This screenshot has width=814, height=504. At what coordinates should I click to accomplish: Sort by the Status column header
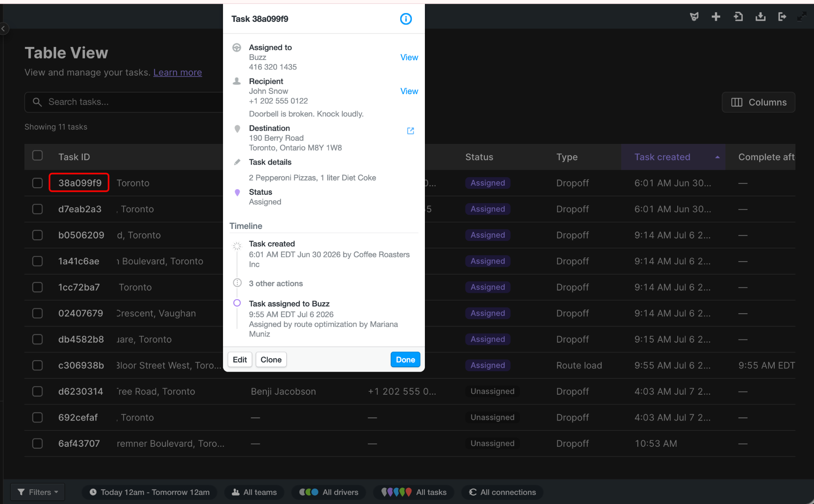479,157
